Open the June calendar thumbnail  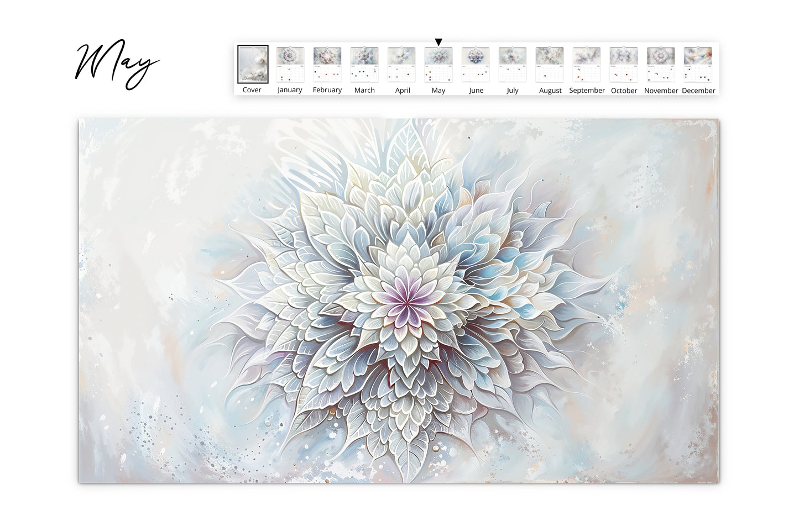click(x=476, y=64)
